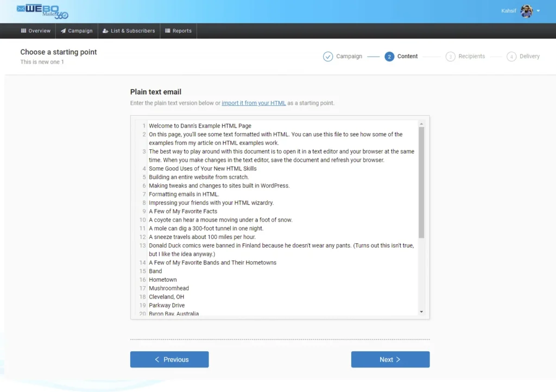Screen dimensions: 556x392
Task: Click the completed Campaign step checkmark icon
Action: [328, 56]
